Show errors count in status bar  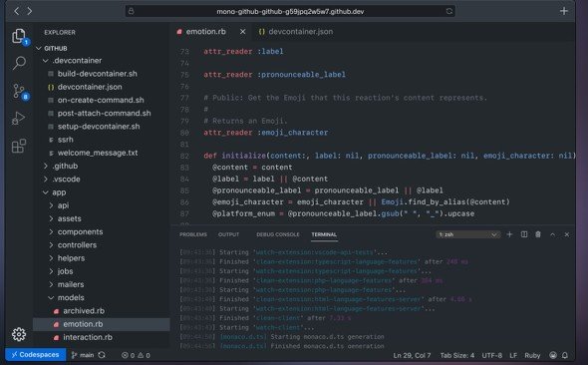(x=128, y=355)
